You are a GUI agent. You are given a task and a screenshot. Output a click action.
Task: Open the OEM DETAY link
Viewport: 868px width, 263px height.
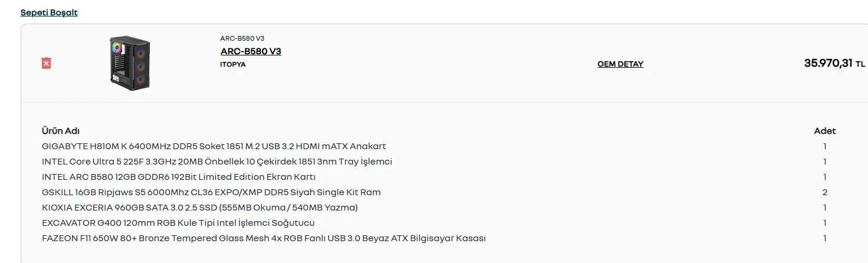tap(620, 64)
